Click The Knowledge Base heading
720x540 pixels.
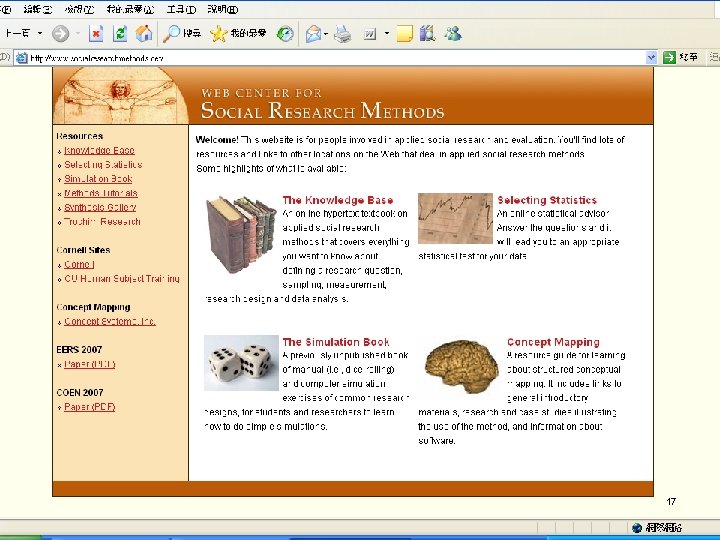(x=338, y=200)
